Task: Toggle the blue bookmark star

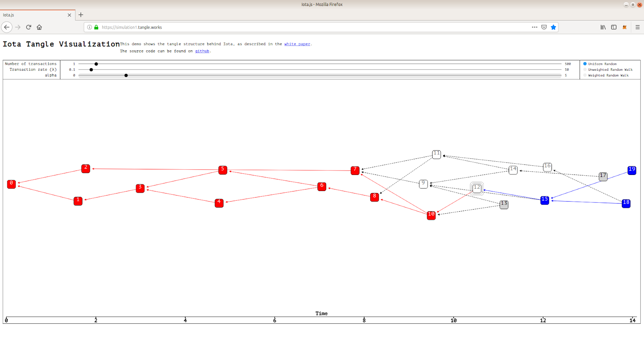Action: tap(553, 27)
